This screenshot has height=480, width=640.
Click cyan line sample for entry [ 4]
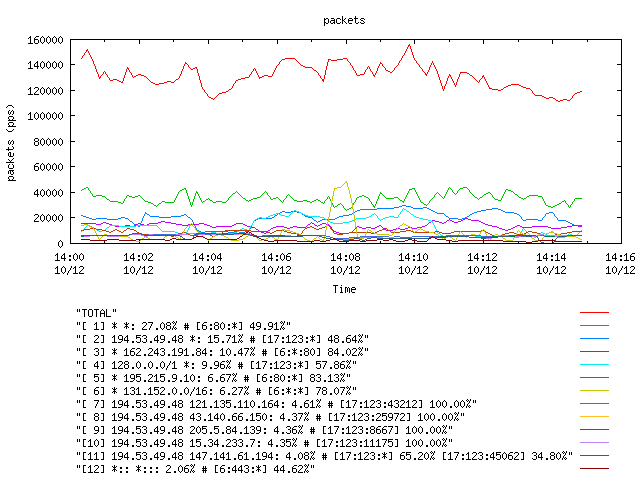tap(594, 364)
